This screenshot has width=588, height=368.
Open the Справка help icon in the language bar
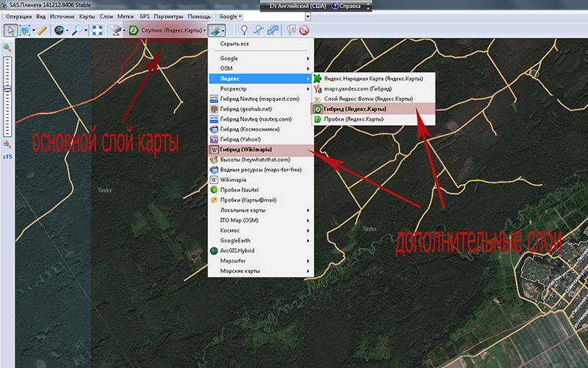click(346, 6)
